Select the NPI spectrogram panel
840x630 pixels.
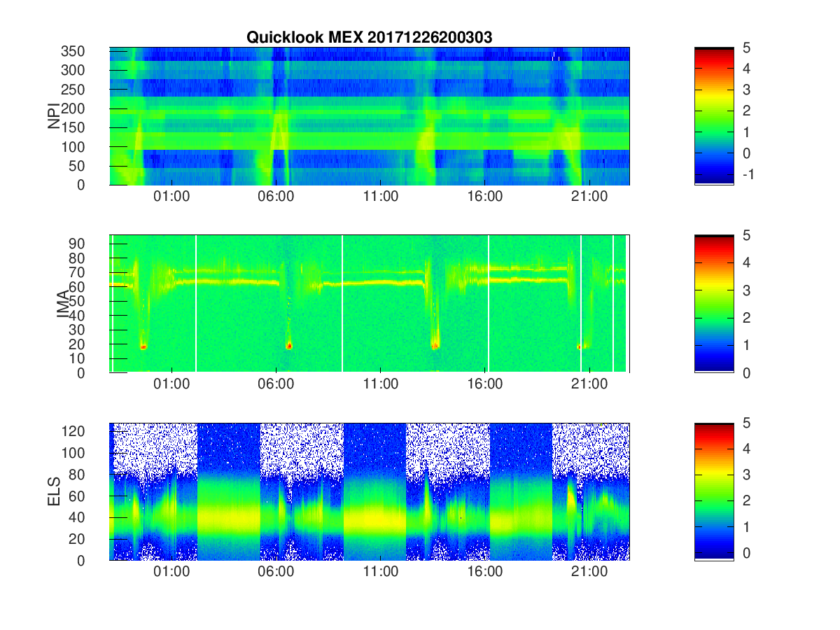370,116
